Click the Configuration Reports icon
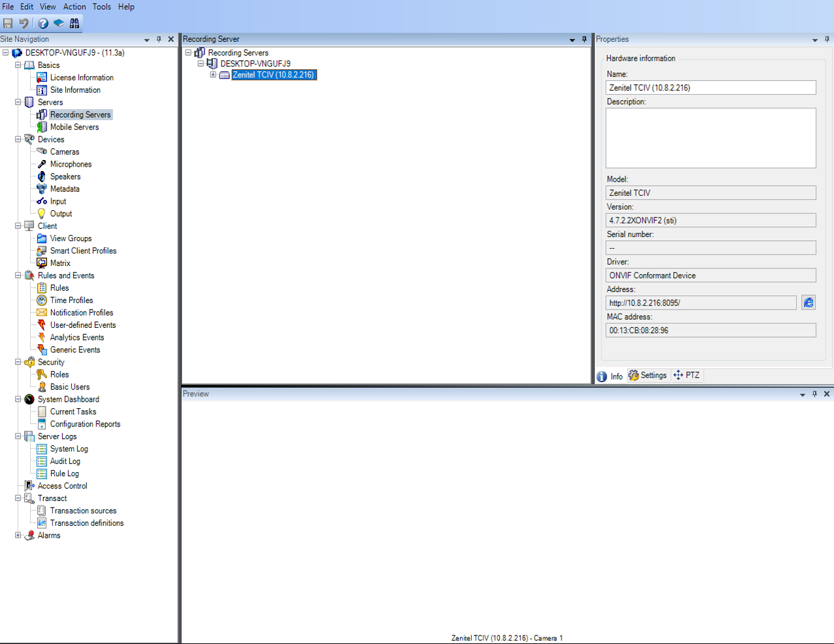The width and height of the screenshot is (834, 644). [42, 425]
